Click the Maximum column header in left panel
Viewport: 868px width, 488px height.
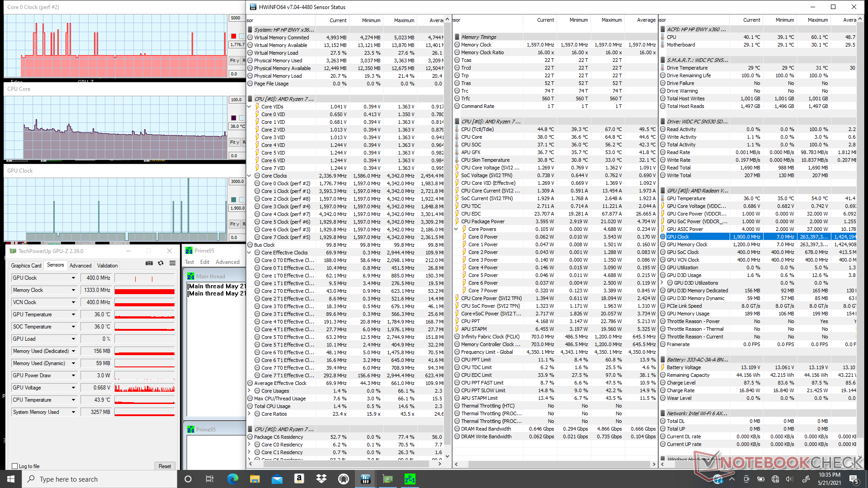[404, 20]
